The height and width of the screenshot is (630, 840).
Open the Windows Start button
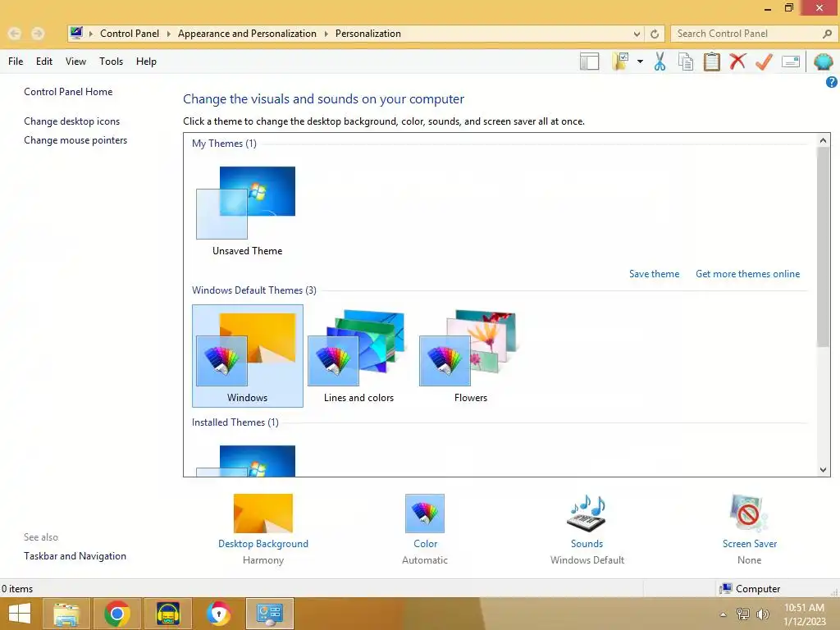20,614
